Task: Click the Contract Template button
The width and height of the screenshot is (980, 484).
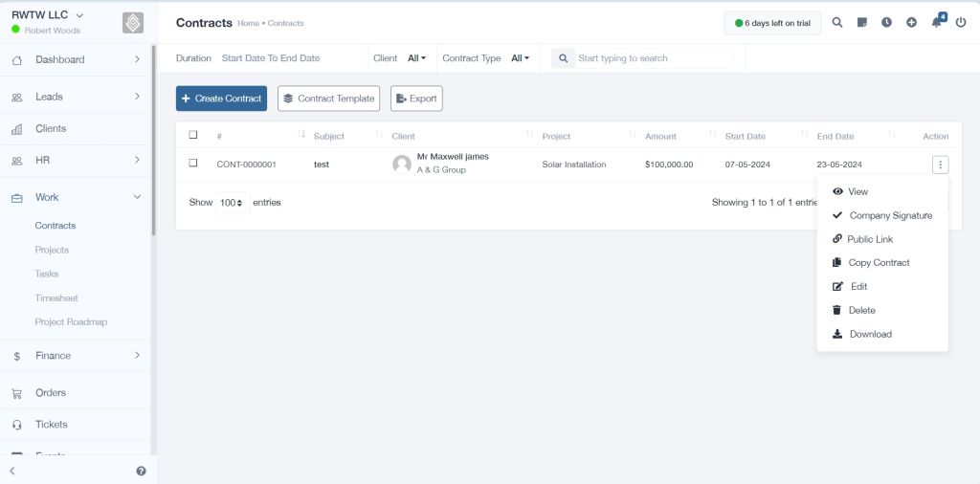Action: point(329,99)
